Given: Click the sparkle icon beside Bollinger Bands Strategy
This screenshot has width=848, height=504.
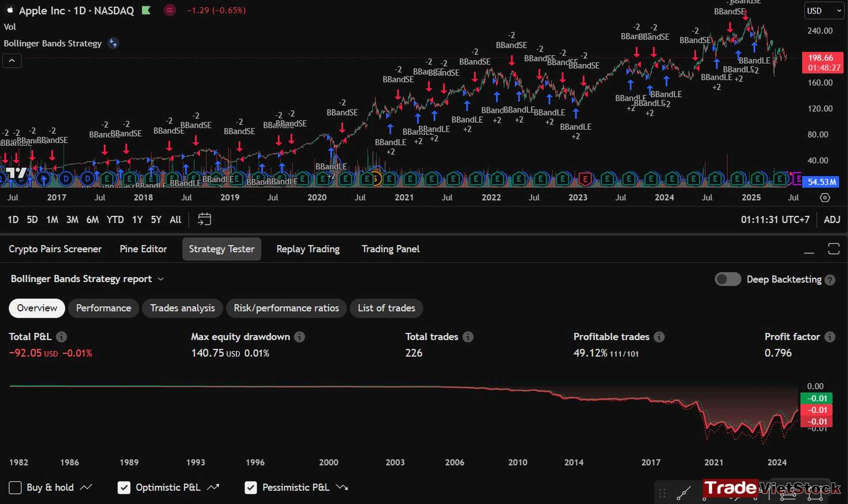Looking at the screenshot, I should tap(114, 43).
